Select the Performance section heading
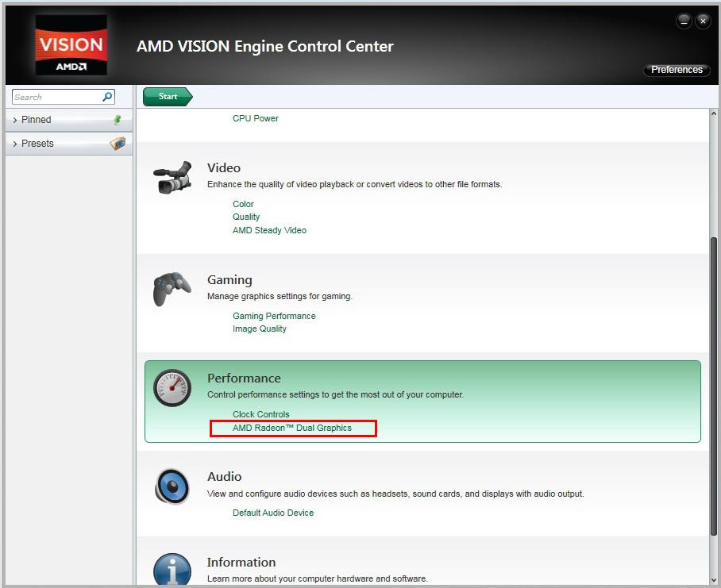 [x=244, y=378]
